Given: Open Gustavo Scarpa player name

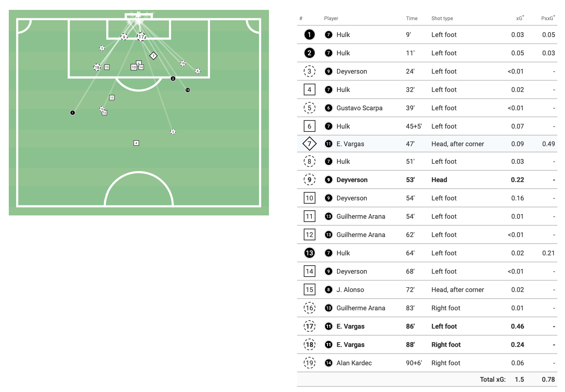Looking at the screenshot, I should (x=359, y=108).
